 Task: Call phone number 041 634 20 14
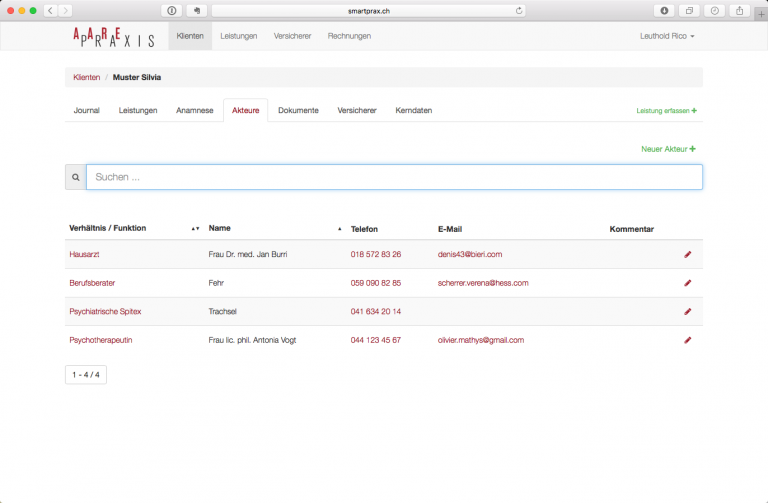(376, 311)
